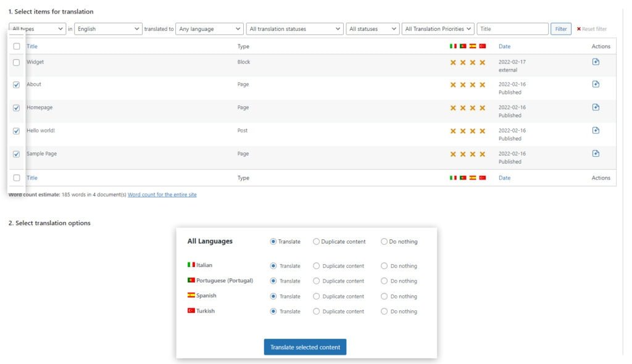This screenshot has width=632, height=364.
Task: Click the Actions icon for Sample Page
Action: [596, 154]
